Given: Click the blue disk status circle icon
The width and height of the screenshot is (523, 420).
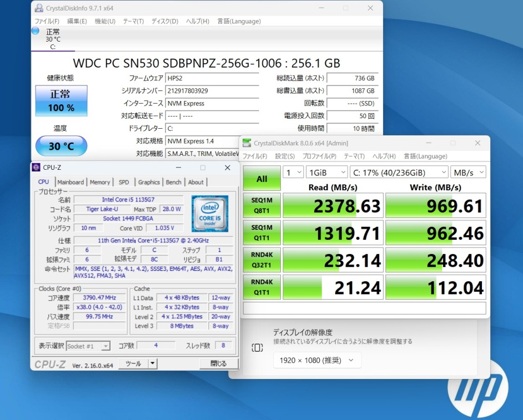Looking at the screenshot, I should tap(36, 31).
